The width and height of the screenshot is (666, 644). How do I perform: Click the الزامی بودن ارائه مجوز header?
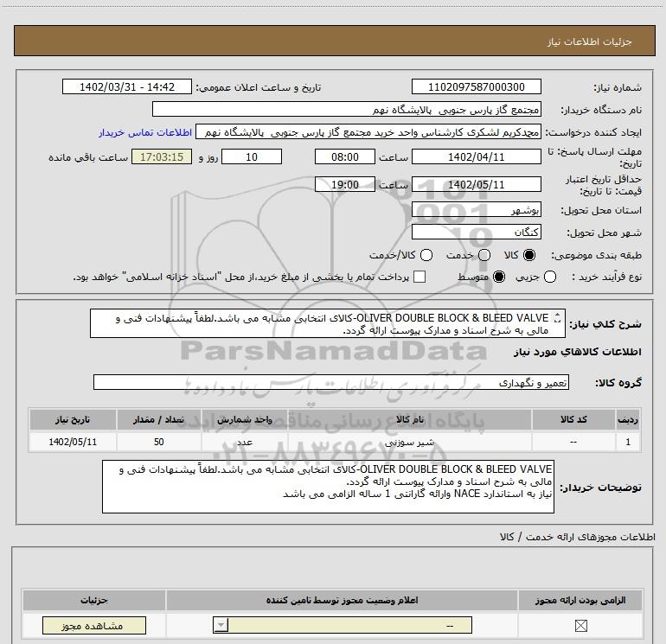click(x=580, y=600)
